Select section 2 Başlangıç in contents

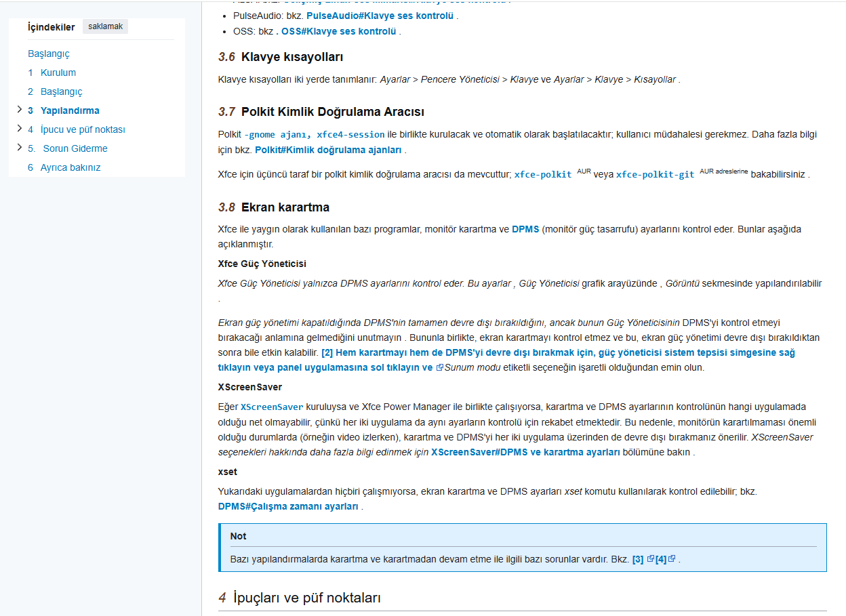(61, 91)
